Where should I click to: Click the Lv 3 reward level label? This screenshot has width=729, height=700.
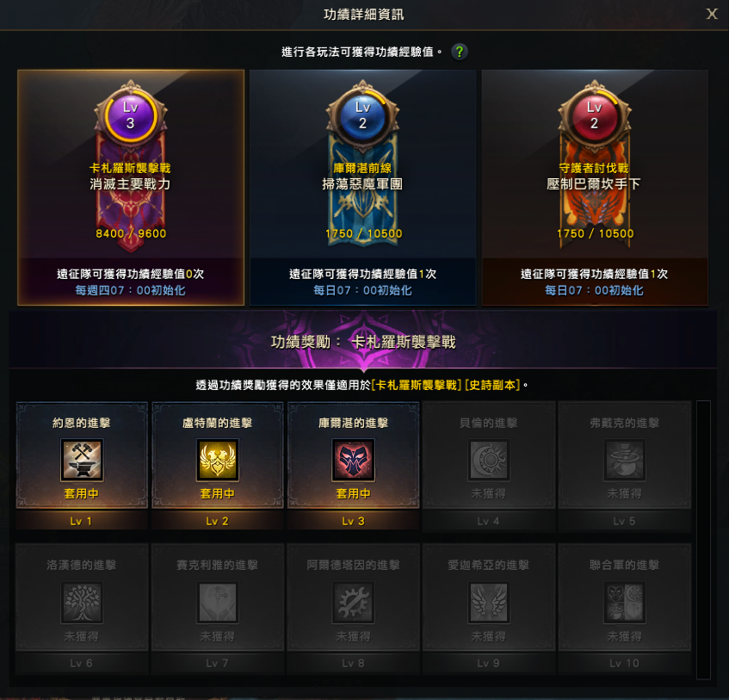(354, 522)
